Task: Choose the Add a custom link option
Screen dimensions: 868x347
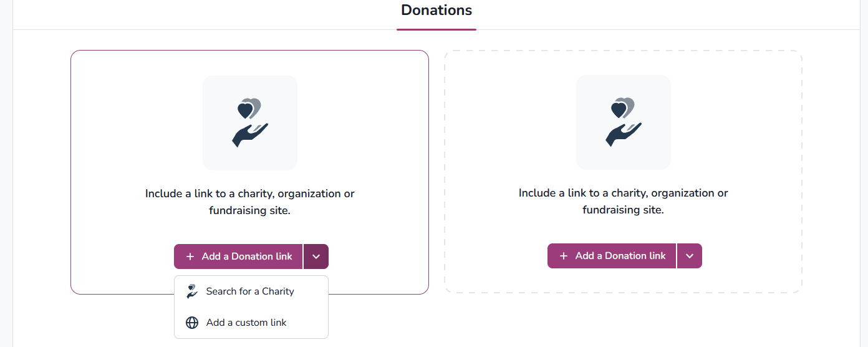Action: [246, 323]
